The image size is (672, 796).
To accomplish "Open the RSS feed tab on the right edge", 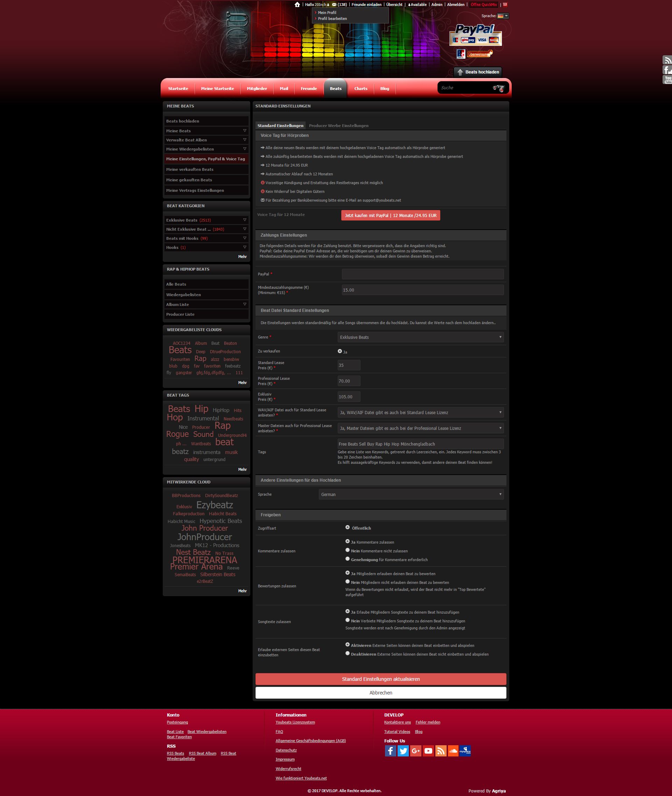I will (667, 60).
